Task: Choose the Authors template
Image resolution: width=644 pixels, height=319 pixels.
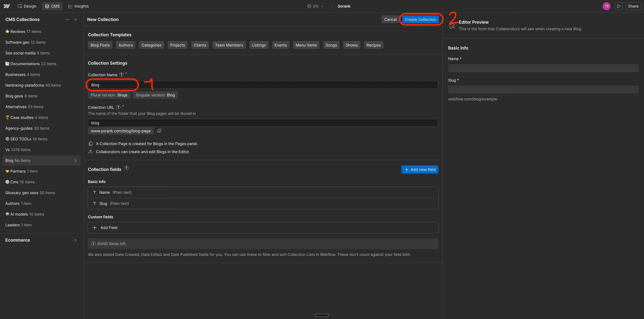Action: pos(125,45)
